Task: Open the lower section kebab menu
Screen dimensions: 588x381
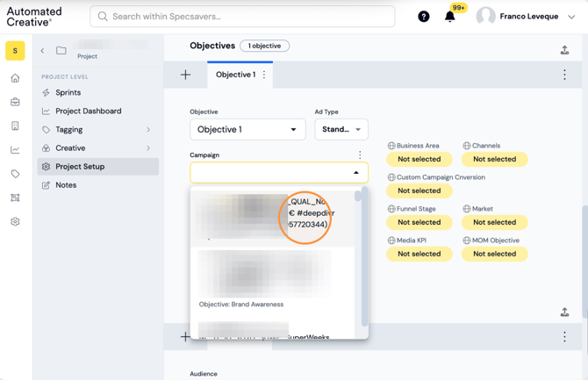Action: tap(564, 337)
